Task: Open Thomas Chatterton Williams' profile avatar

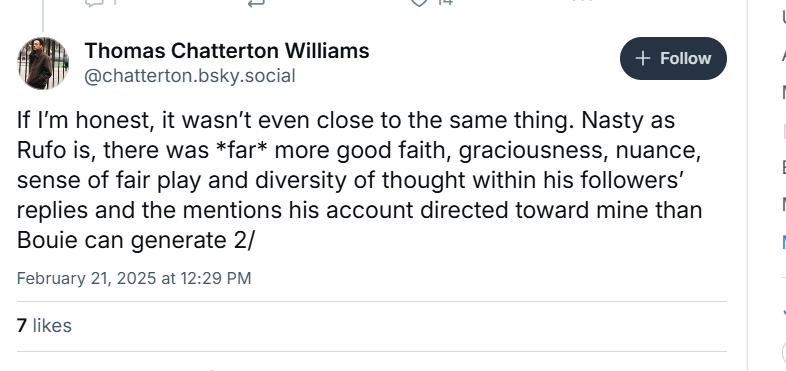Action: [x=43, y=63]
